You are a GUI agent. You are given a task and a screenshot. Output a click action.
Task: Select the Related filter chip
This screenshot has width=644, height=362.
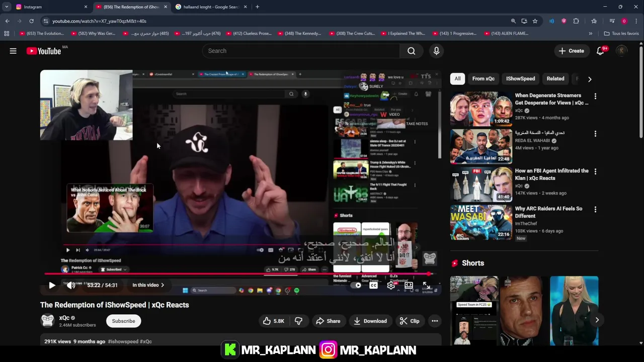pos(555,78)
